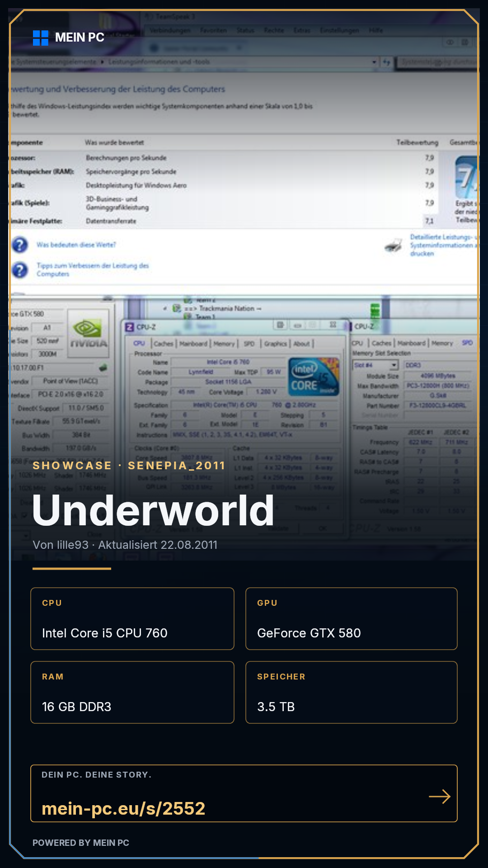Screen dimensions: 488x868
Task: Click the purple CPU-Z title bar icon
Action: click(130, 327)
